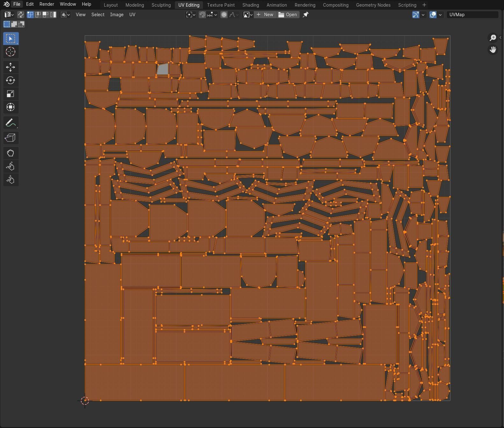Click the Blender logo icon

pos(6,4)
